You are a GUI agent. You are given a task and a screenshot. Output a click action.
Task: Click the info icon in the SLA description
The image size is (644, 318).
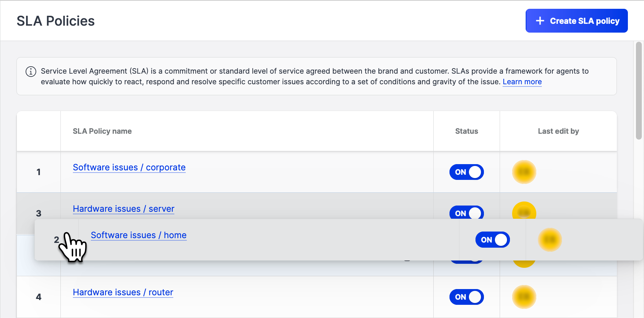coord(31,71)
